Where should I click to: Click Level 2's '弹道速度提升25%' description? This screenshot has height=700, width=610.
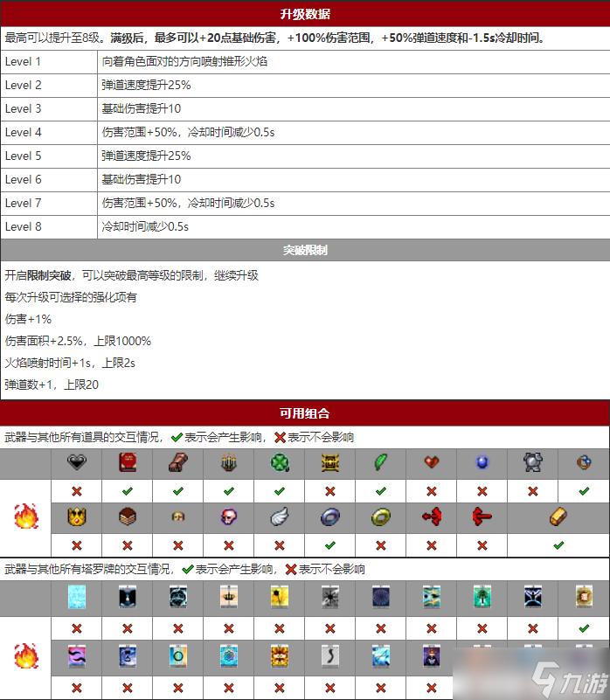[146, 85]
